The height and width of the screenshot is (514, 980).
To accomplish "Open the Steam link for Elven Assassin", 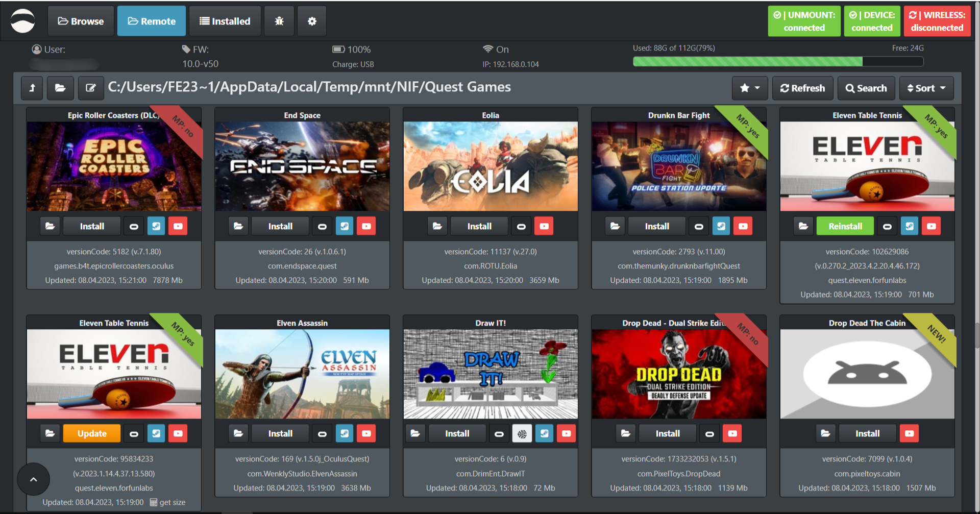I will click(345, 433).
